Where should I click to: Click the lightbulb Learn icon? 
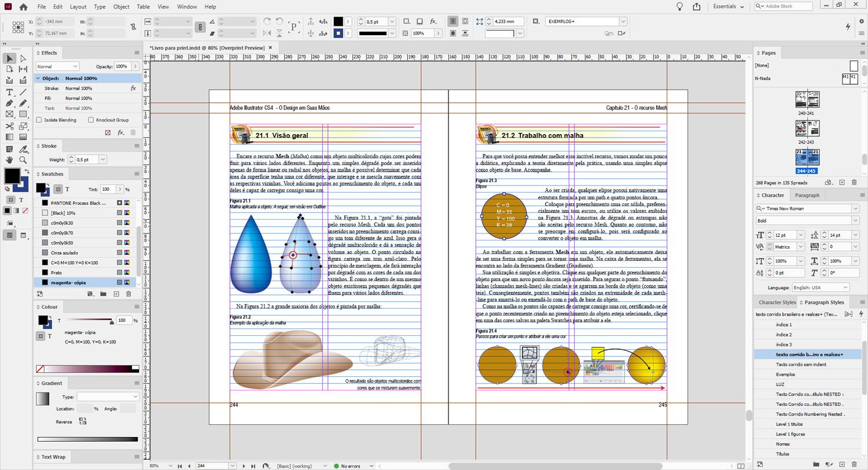coord(680,6)
